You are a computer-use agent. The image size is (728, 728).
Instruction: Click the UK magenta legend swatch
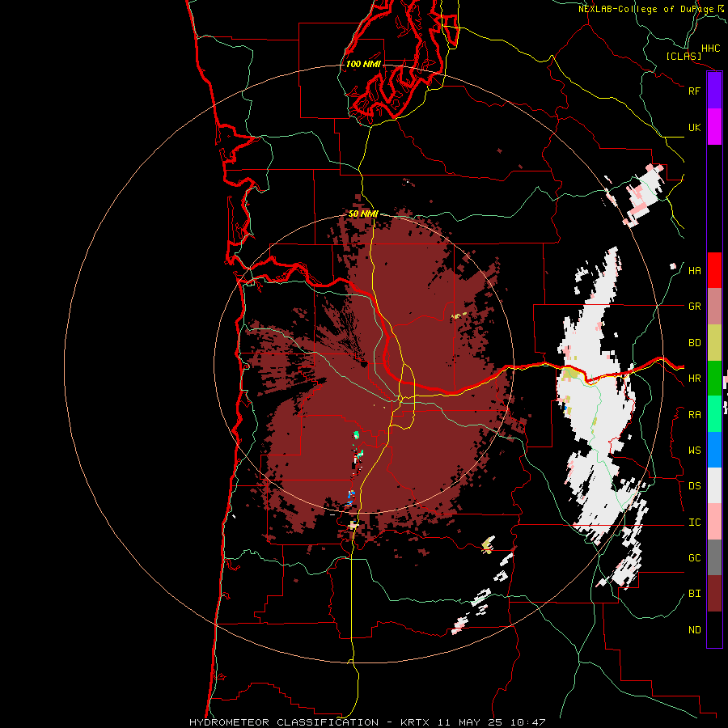[714, 127]
